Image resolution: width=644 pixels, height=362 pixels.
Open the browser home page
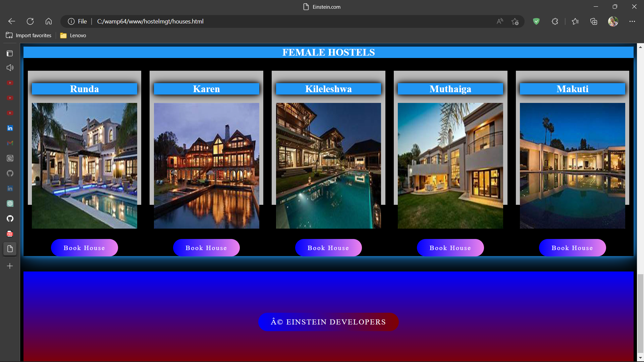[x=49, y=21]
